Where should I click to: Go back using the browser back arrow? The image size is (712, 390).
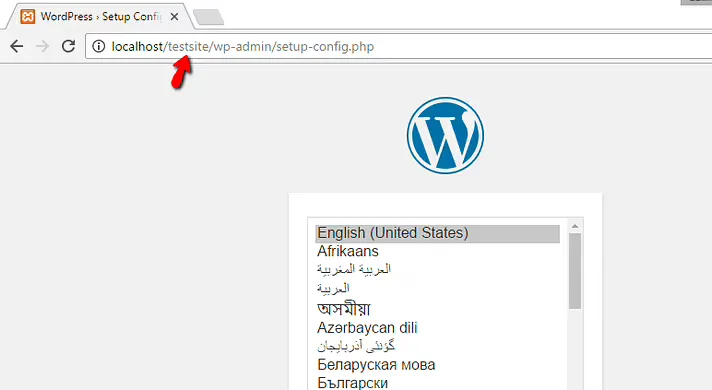(17, 46)
